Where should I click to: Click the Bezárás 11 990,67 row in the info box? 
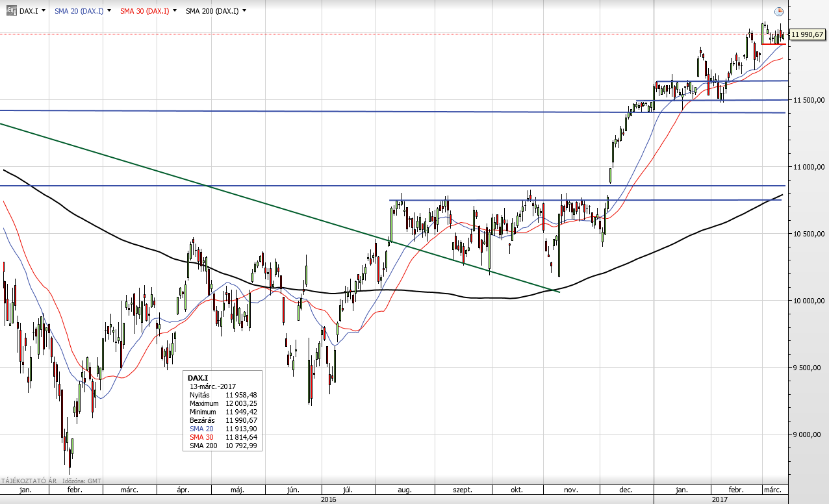(x=223, y=420)
